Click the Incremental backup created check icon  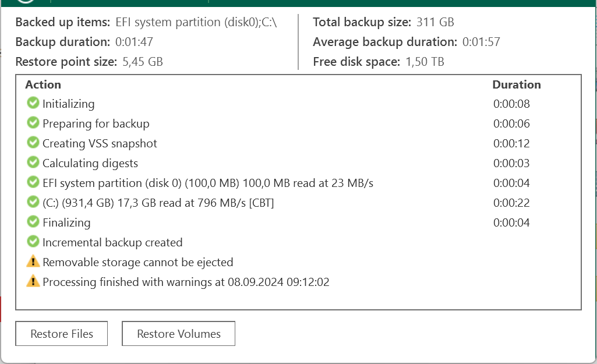click(x=33, y=242)
